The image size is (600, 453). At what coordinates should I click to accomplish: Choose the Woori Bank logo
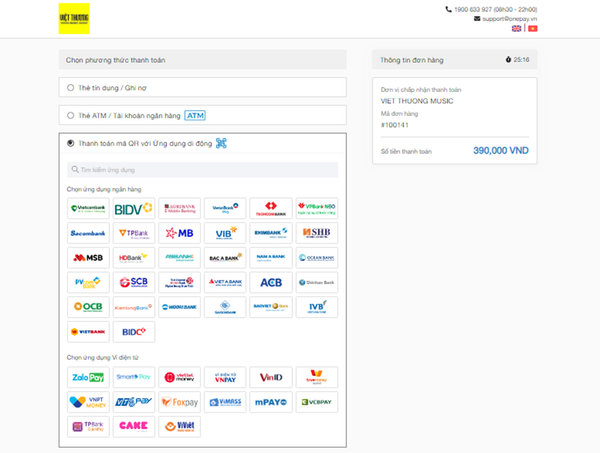tap(179, 307)
